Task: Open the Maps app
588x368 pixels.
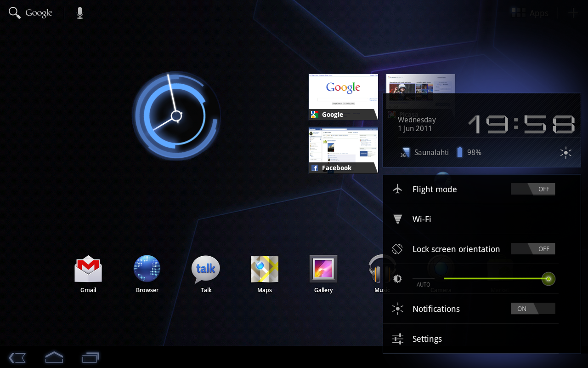Action: pyautogui.click(x=265, y=274)
